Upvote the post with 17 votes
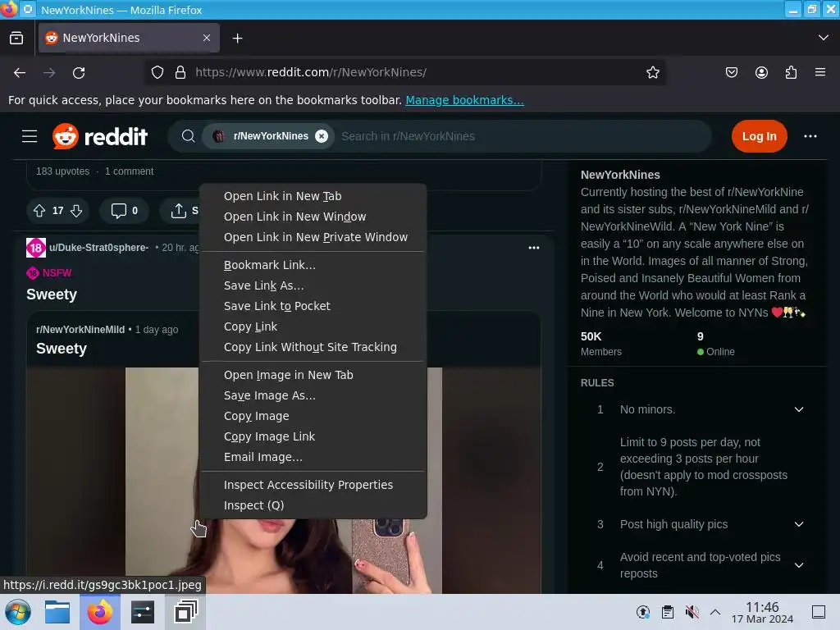This screenshot has width=840, height=630. point(39,211)
